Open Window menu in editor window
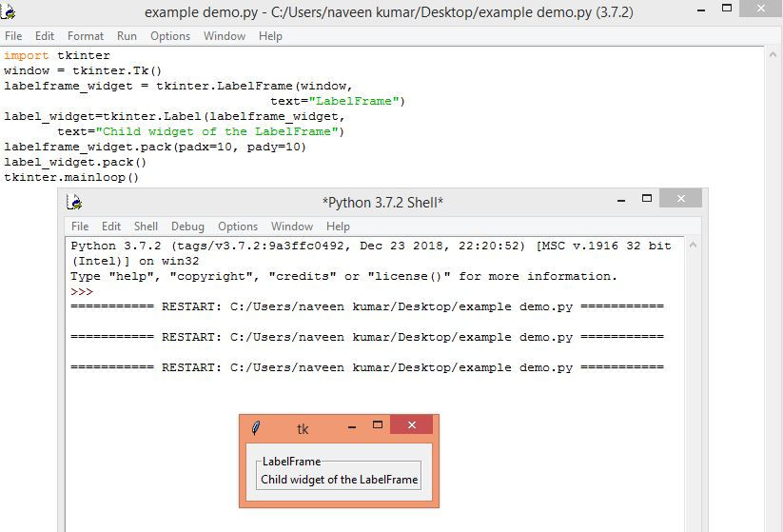This screenshot has width=783, height=532. (x=225, y=36)
